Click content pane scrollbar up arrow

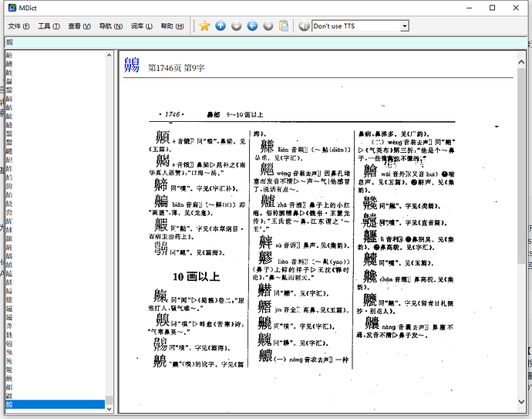click(521, 62)
